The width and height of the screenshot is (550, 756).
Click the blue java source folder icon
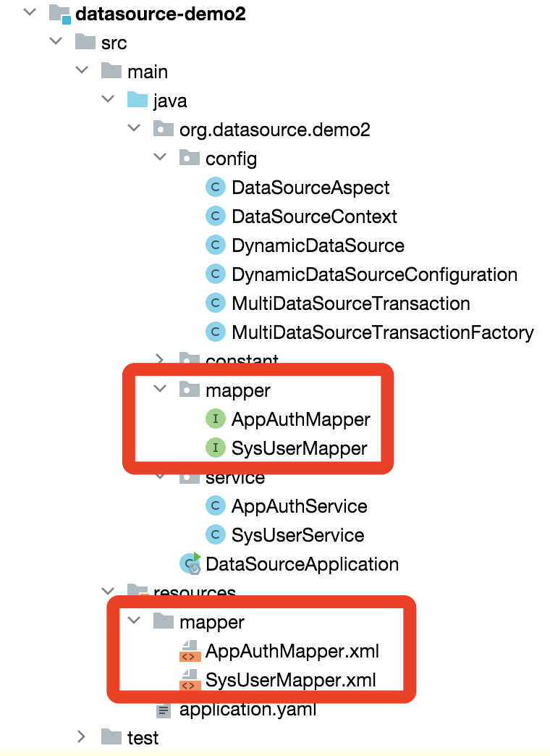point(137,100)
